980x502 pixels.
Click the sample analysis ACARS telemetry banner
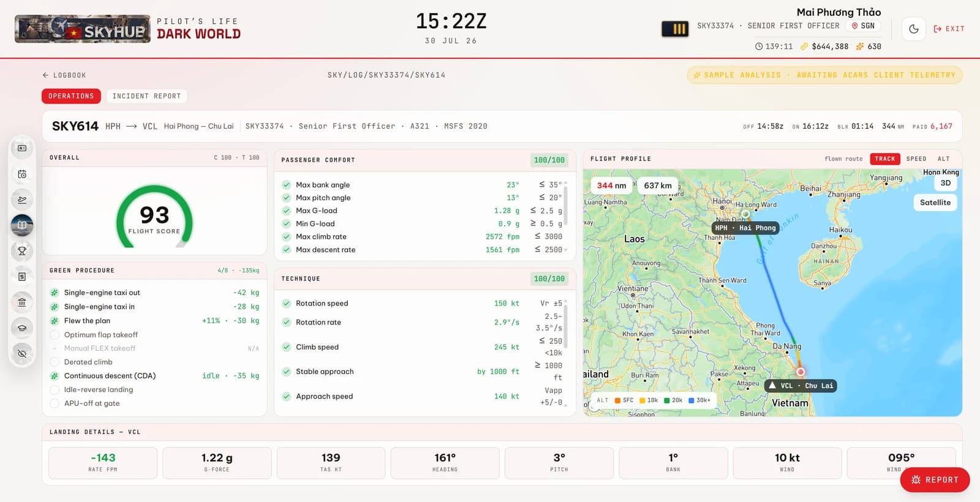click(x=824, y=75)
